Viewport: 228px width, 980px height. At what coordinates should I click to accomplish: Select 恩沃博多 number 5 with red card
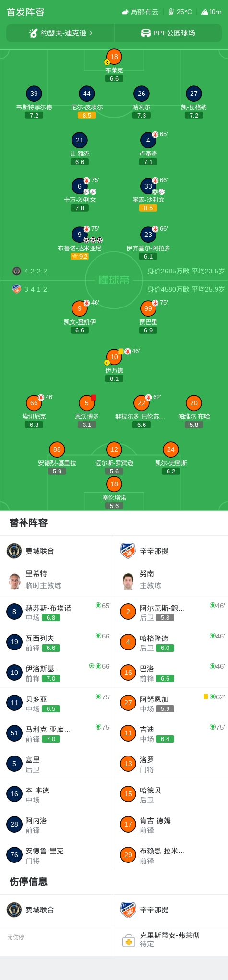point(87,403)
